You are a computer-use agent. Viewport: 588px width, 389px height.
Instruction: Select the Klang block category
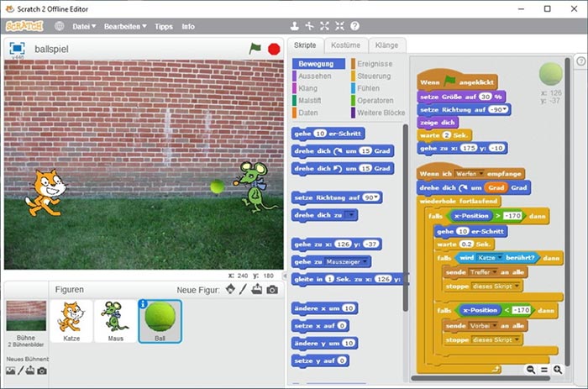click(318, 88)
